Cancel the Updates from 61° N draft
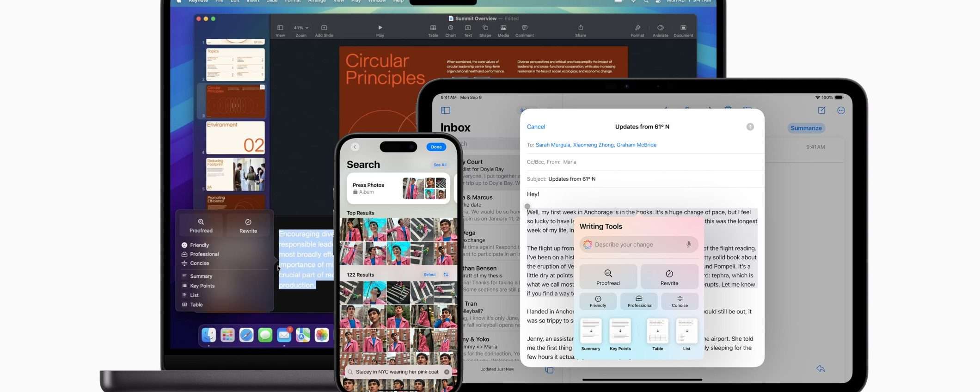The width and height of the screenshot is (980, 392). [x=536, y=127]
